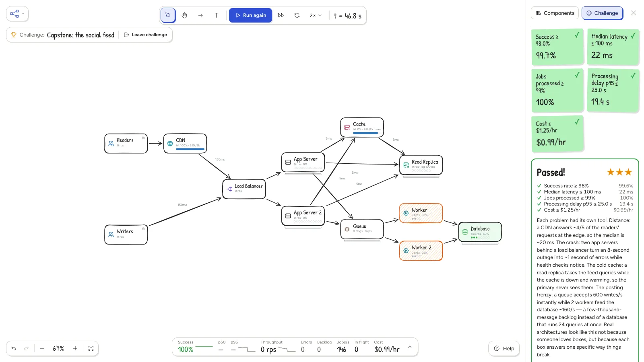The image size is (644, 362).
Task: Click the Median latency goal card
Action: tap(613, 47)
